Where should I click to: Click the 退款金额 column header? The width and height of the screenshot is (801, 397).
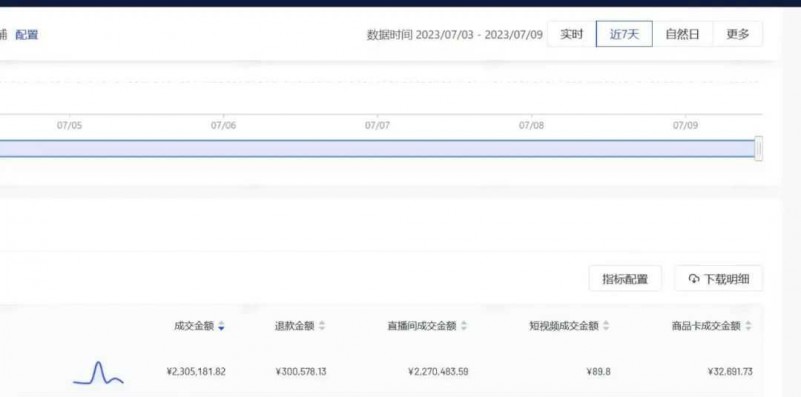point(294,326)
